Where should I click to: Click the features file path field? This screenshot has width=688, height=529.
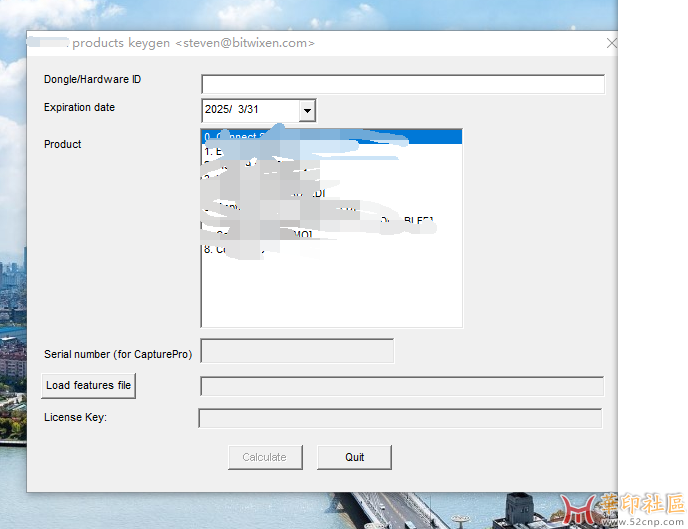402,386
